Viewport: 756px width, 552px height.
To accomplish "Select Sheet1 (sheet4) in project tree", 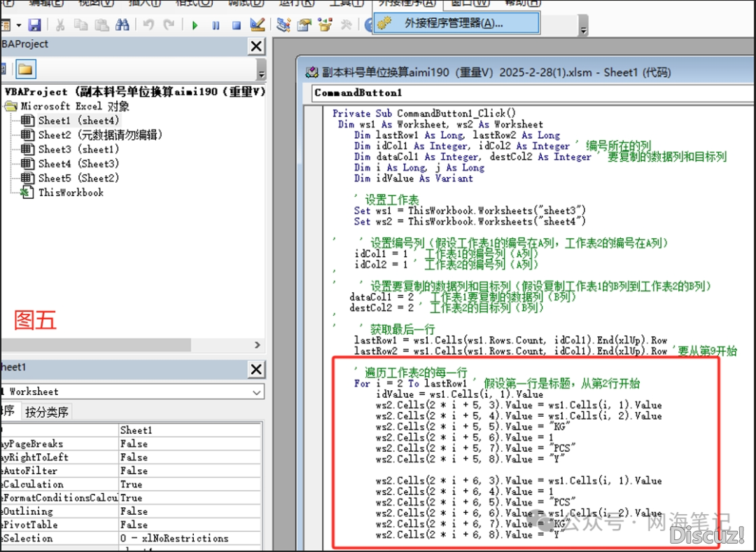I will (78, 120).
